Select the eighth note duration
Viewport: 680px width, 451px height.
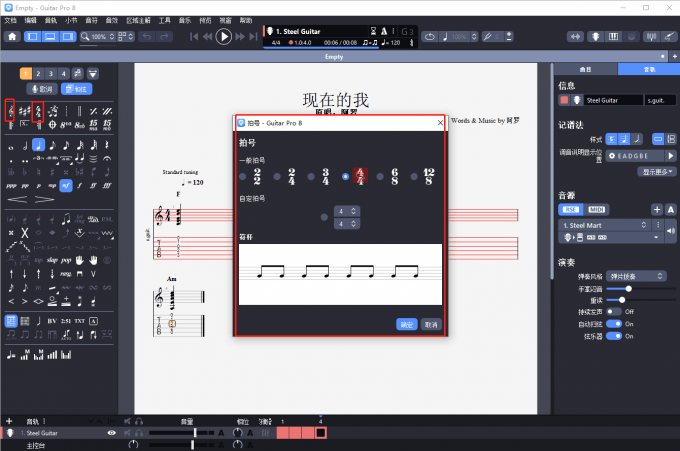pos(52,145)
